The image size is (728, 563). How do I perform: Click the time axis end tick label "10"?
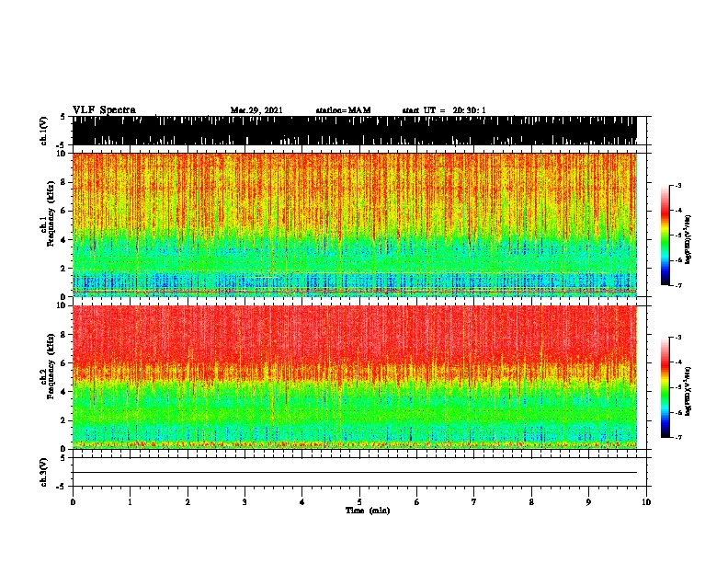pyautogui.click(x=646, y=502)
